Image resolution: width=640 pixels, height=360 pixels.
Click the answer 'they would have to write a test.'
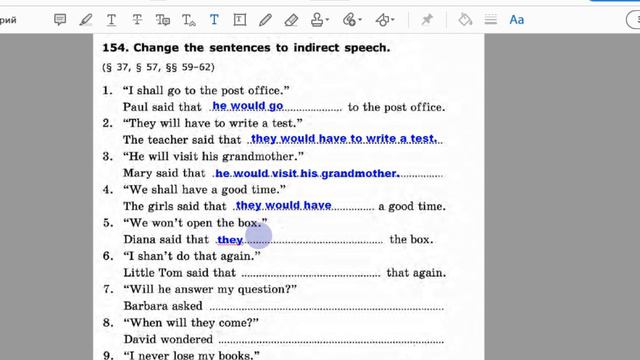tap(344, 139)
